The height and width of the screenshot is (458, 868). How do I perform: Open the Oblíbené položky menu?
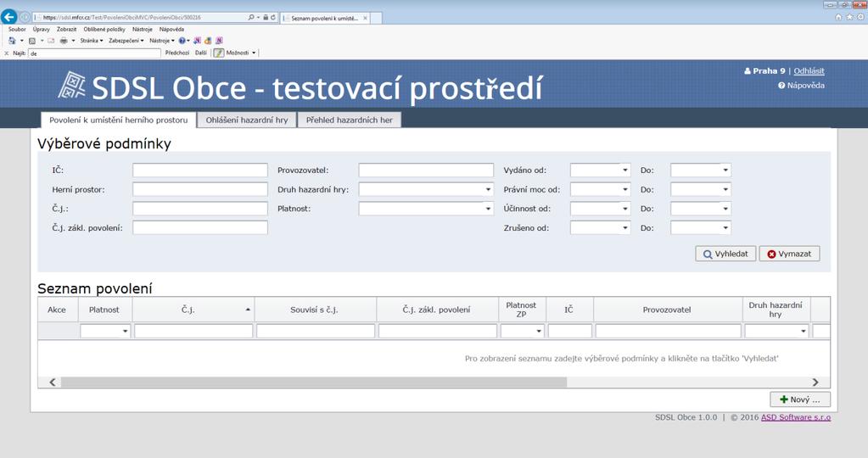coord(104,30)
